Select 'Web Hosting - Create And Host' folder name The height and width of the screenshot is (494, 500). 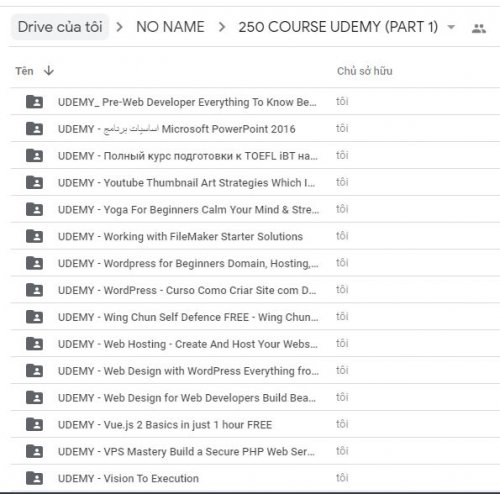tap(188, 344)
